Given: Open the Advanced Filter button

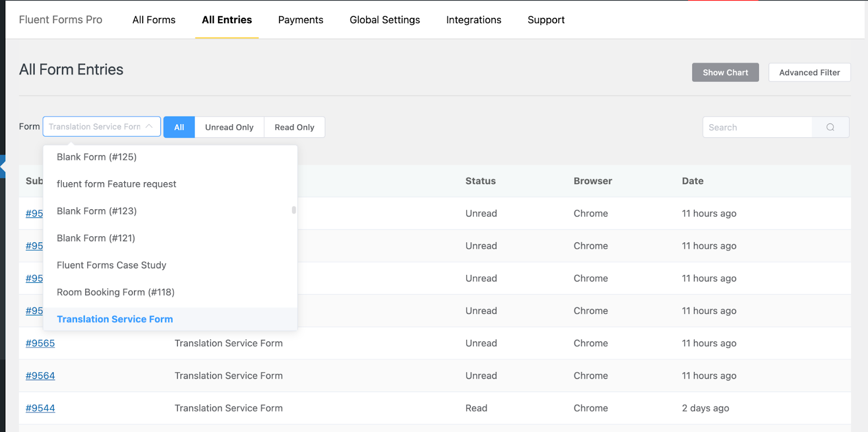Looking at the screenshot, I should click(x=809, y=73).
